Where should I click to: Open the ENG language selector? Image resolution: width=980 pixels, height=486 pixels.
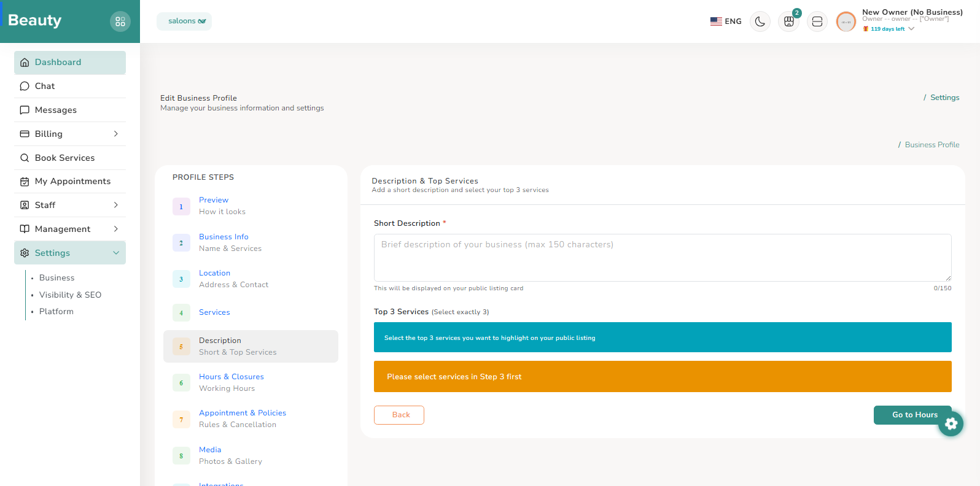726,21
